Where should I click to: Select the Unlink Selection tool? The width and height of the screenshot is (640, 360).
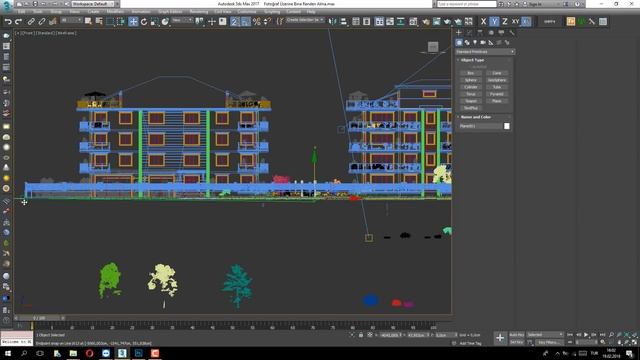42,21
